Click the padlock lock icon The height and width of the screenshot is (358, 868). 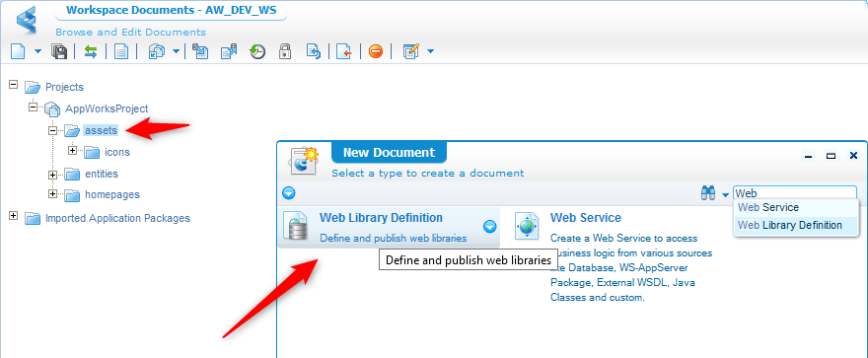click(x=285, y=51)
